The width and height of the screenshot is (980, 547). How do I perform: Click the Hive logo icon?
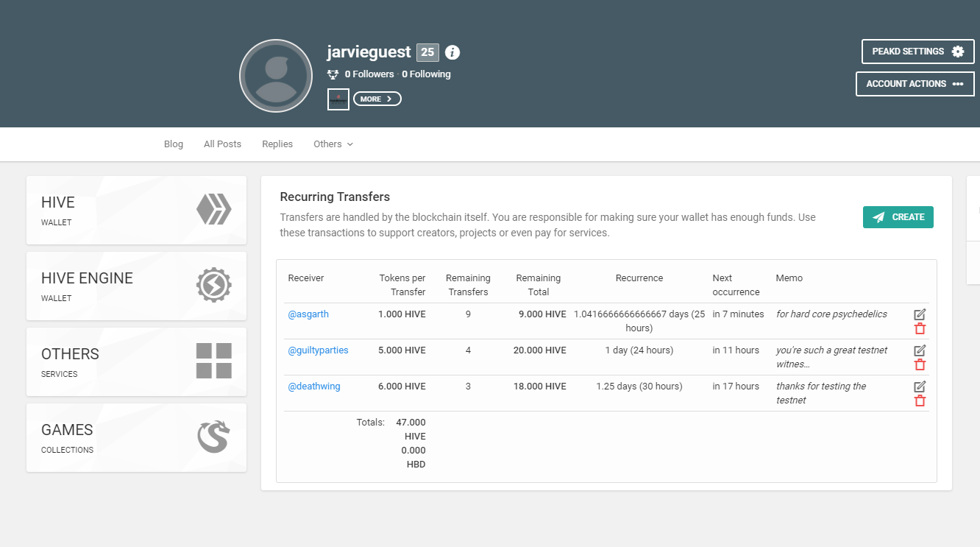point(214,210)
